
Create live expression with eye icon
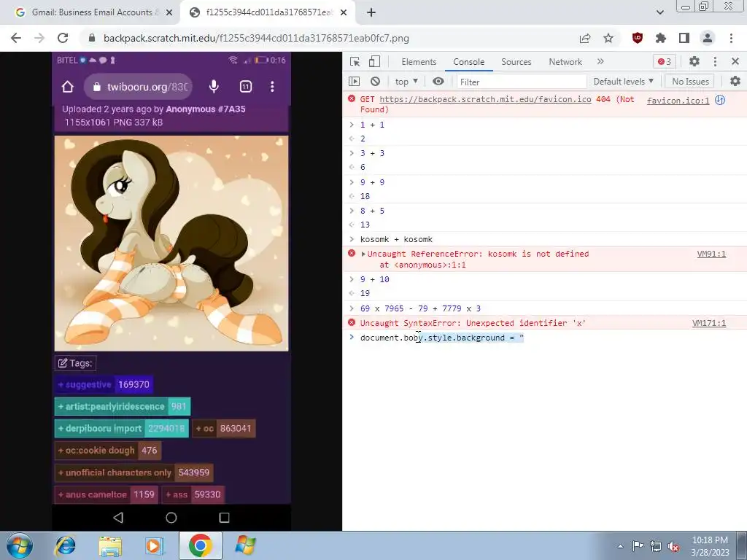click(438, 82)
